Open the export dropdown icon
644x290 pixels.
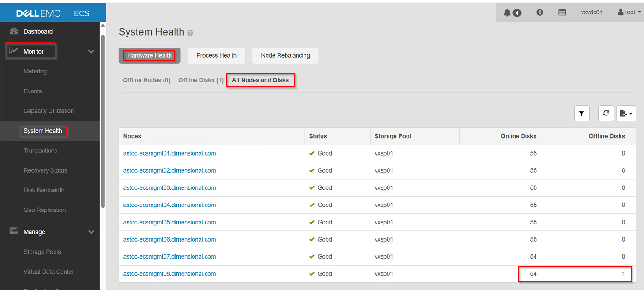coord(626,113)
